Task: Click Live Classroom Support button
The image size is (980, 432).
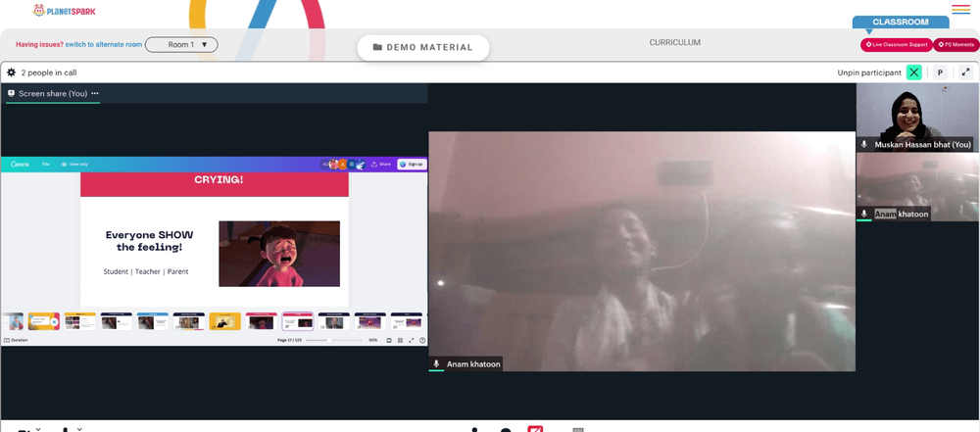Action: [x=897, y=45]
